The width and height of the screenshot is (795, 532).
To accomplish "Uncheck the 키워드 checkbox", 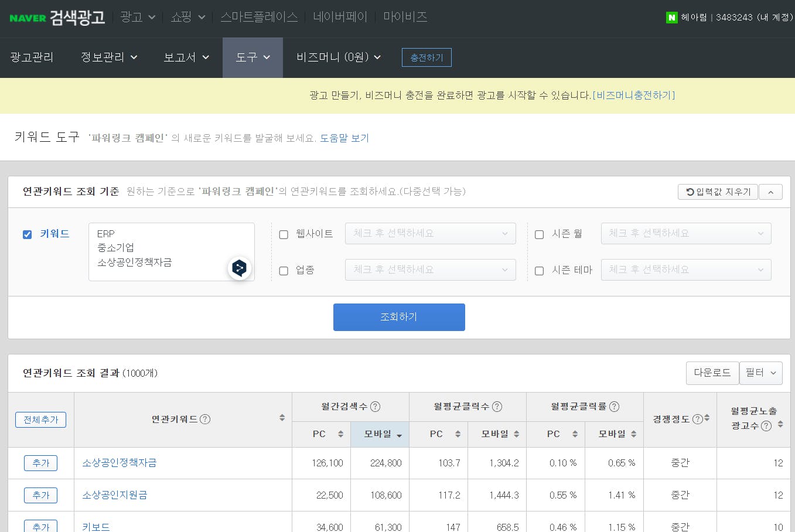I will click(27, 234).
